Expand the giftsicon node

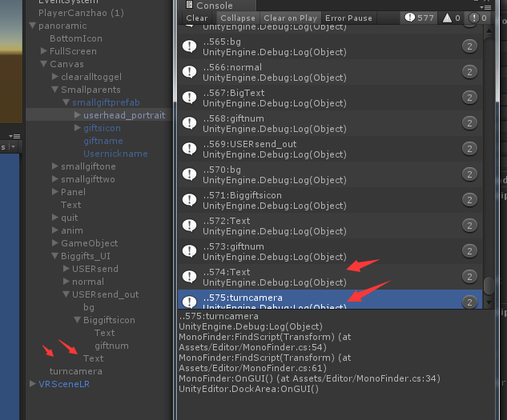(x=77, y=128)
